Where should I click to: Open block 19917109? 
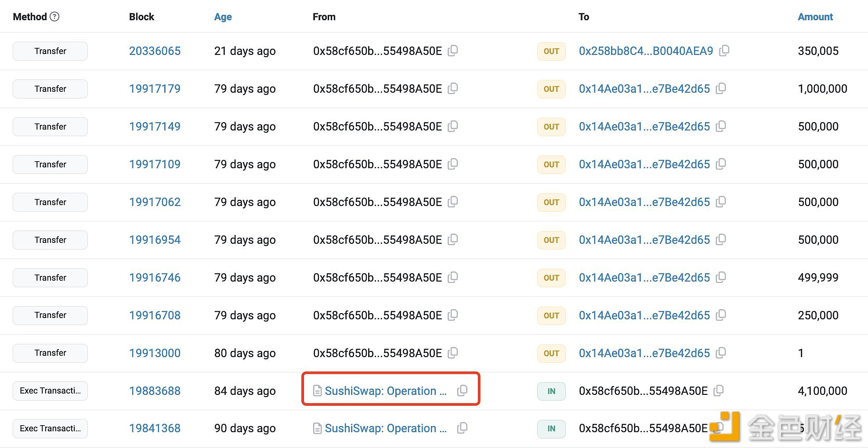[x=155, y=164]
